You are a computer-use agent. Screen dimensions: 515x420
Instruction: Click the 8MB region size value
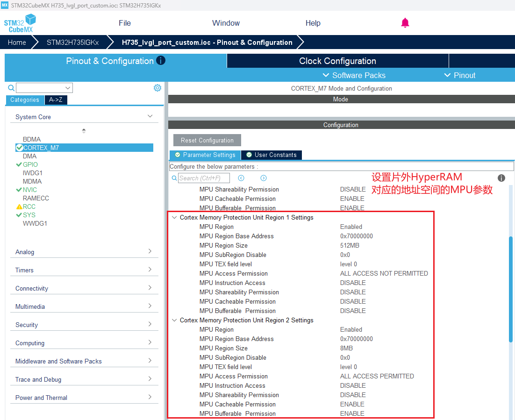click(x=346, y=348)
